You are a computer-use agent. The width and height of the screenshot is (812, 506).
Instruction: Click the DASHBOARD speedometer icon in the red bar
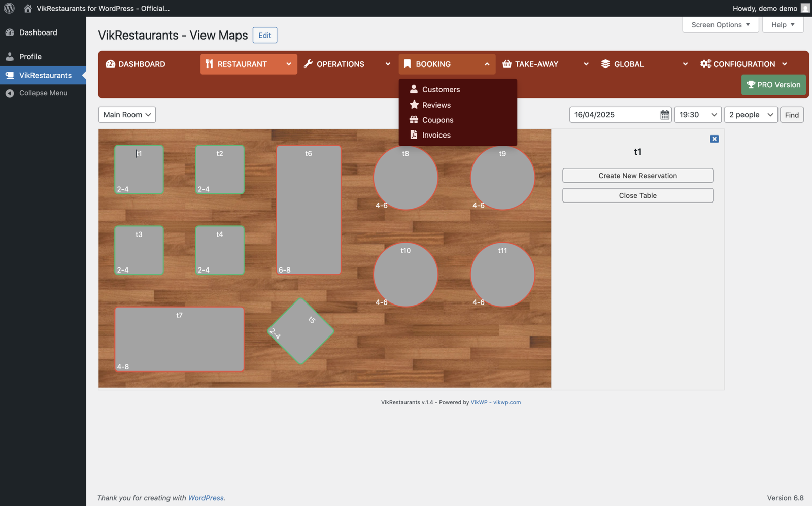pos(110,64)
